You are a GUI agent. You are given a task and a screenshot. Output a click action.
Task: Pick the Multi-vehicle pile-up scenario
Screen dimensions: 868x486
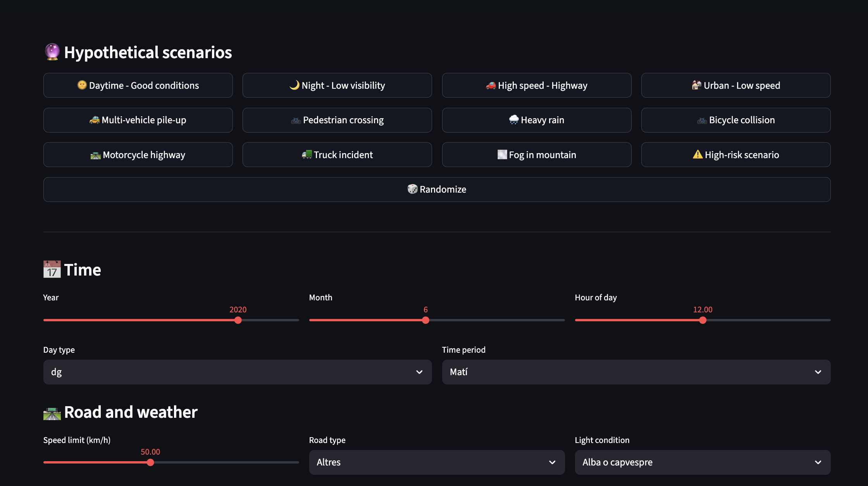coord(138,120)
